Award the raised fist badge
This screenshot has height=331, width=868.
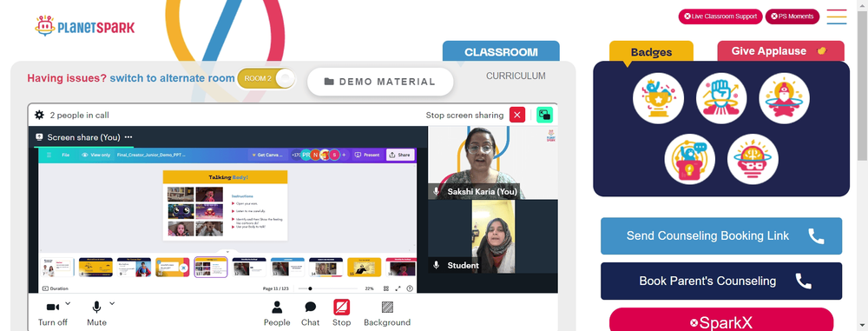coord(721,98)
